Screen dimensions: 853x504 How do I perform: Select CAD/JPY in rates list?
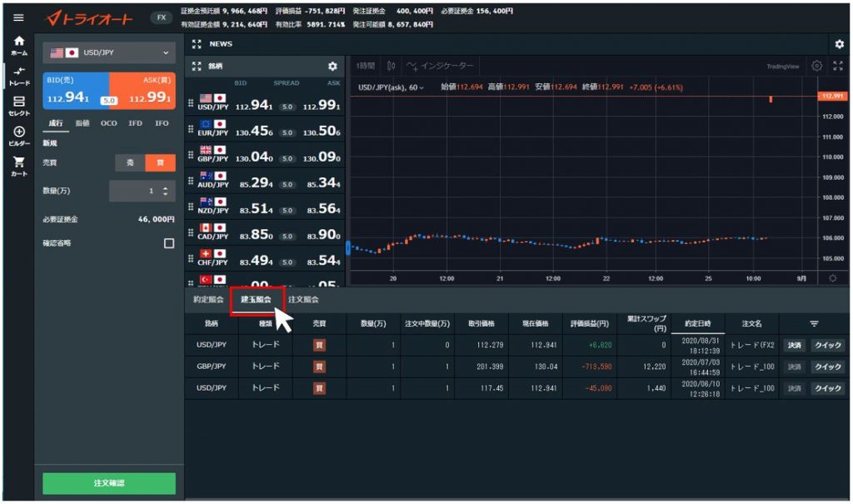click(265, 233)
